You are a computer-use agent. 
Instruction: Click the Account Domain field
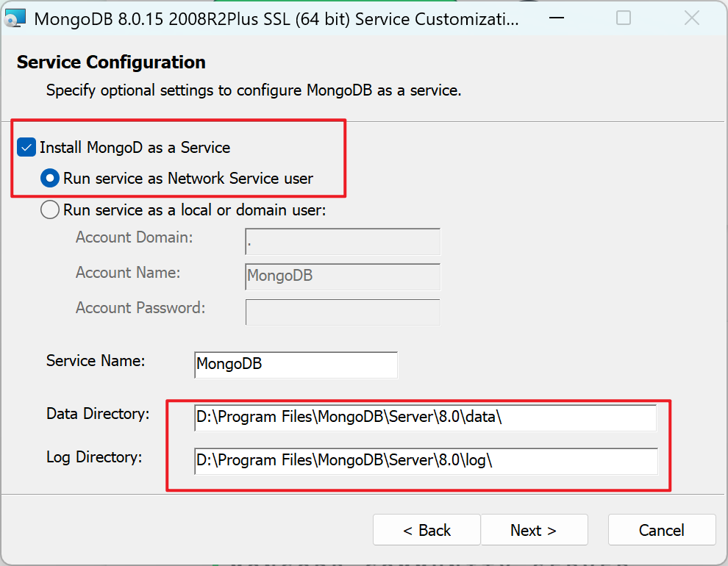coord(343,242)
